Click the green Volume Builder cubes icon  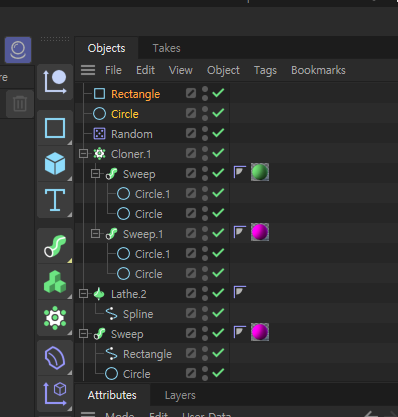pyautogui.click(x=55, y=282)
